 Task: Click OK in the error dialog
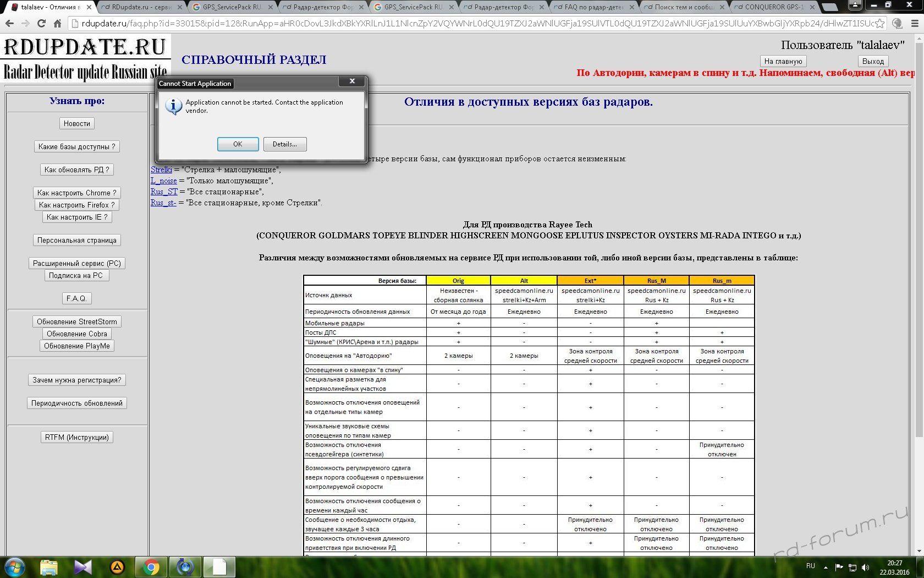pyautogui.click(x=238, y=144)
